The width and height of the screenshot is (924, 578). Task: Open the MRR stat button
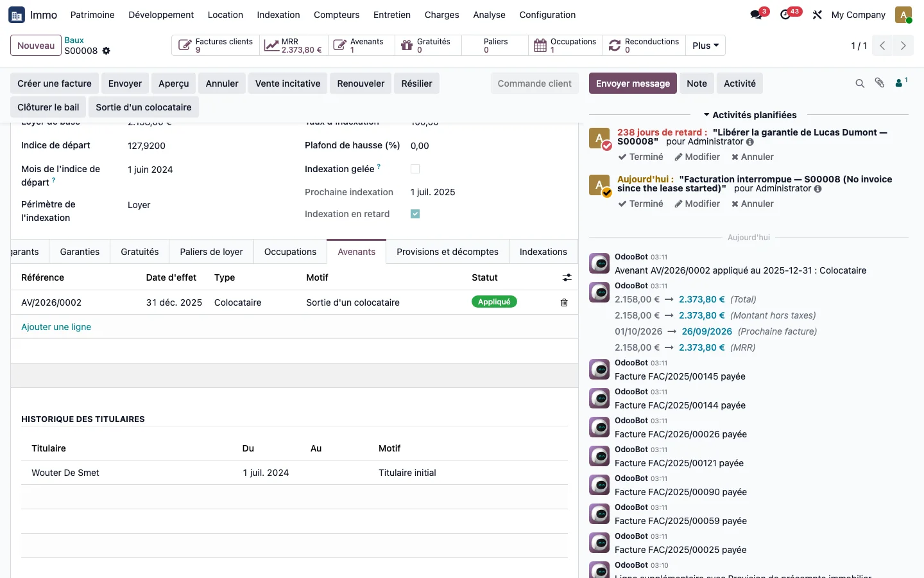(x=295, y=46)
